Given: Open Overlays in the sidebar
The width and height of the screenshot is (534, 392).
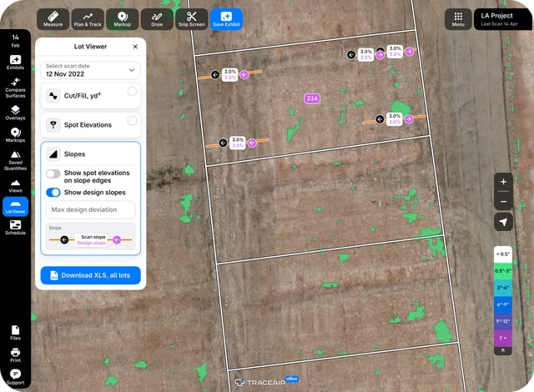Looking at the screenshot, I should (15, 113).
